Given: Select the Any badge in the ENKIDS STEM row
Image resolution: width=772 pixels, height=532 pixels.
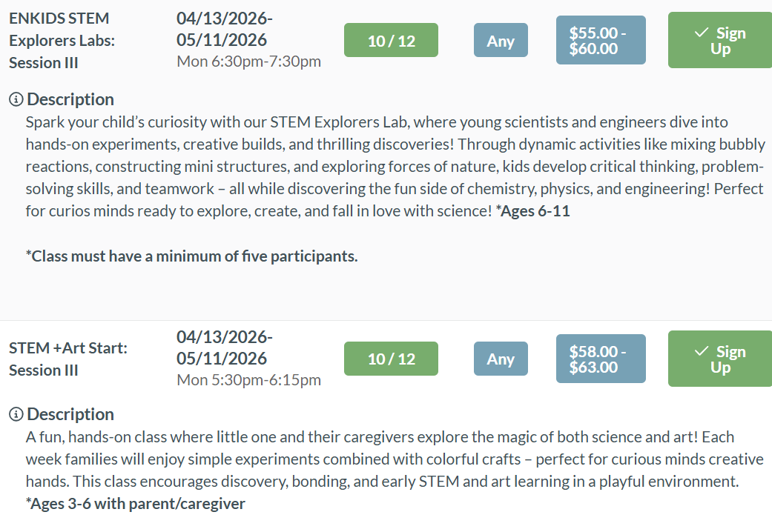Looking at the screenshot, I should (x=501, y=40).
